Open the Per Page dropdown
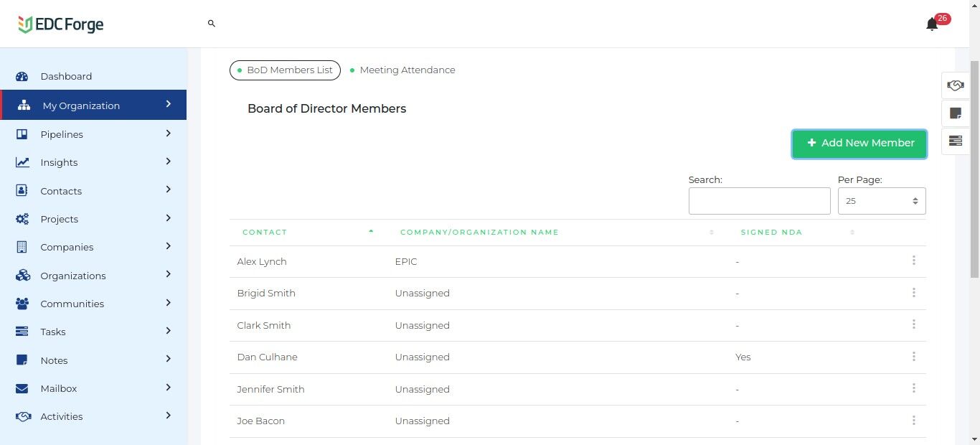The width and height of the screenshot is (980, 445). 881,201
